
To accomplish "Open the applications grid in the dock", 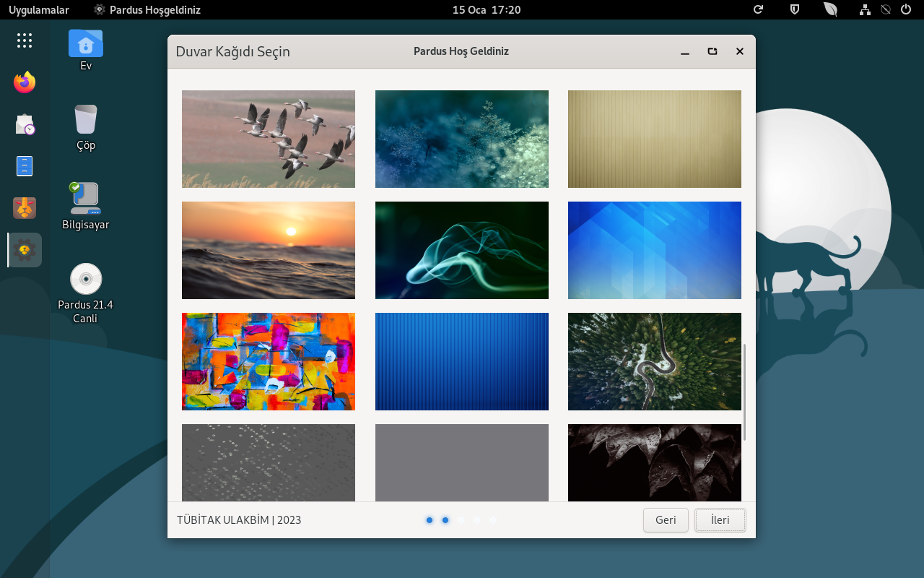I will pos(25,40).
